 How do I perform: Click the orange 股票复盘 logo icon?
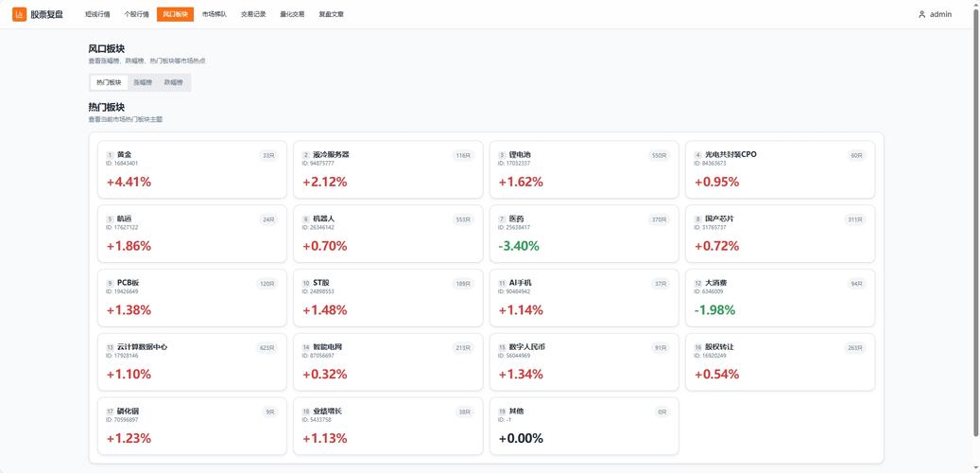(x=19, y=14)
